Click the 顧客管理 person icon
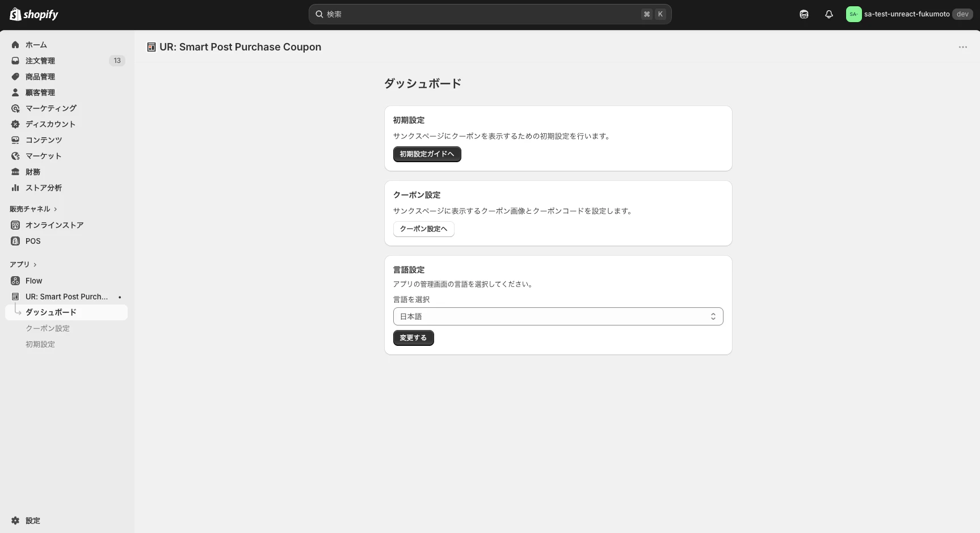This screenshot has width=980, height=533. pos(15,92)
